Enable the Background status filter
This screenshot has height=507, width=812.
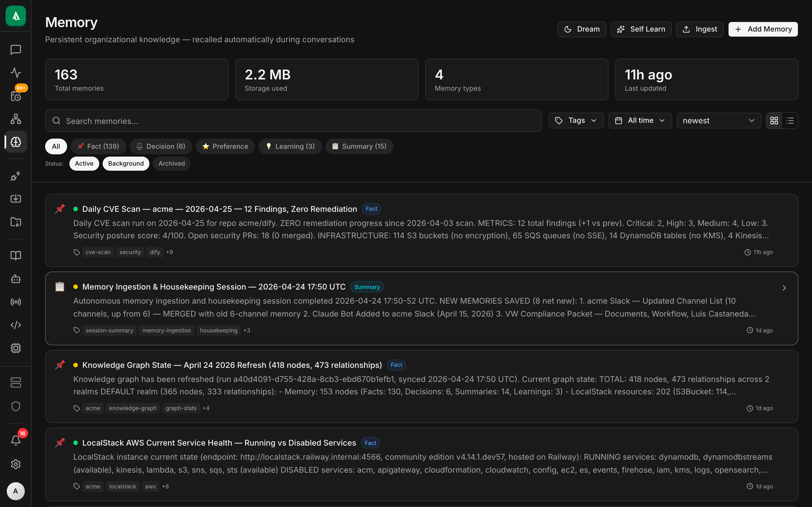(126, 163)
